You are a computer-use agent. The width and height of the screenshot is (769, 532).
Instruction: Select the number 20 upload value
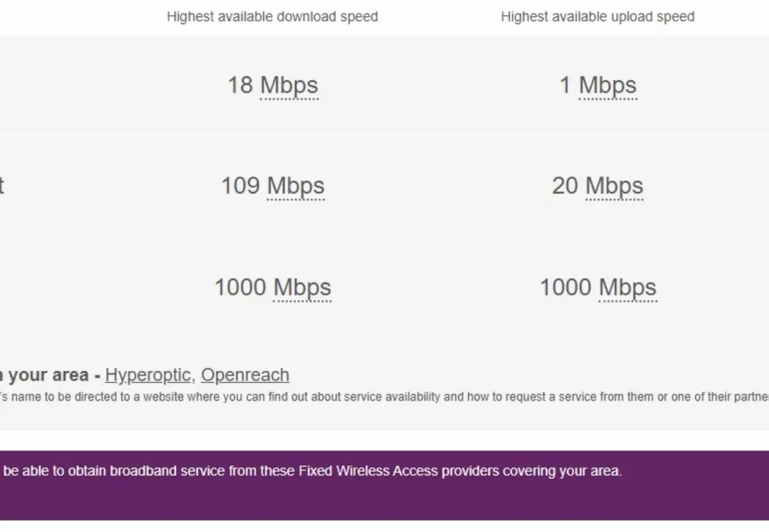pyautogui.click(x=565, y=185)
